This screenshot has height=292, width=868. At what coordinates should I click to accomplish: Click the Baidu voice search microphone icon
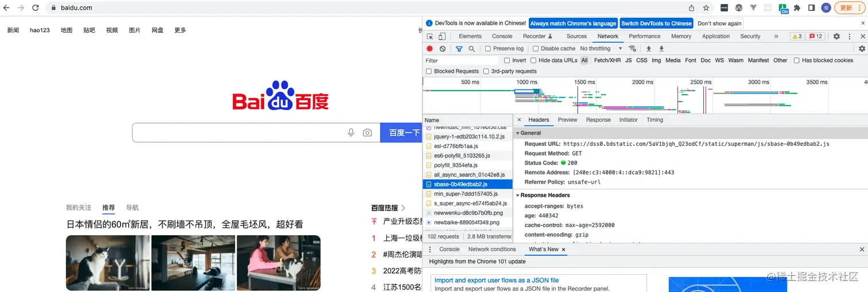(x=351, y=133)
